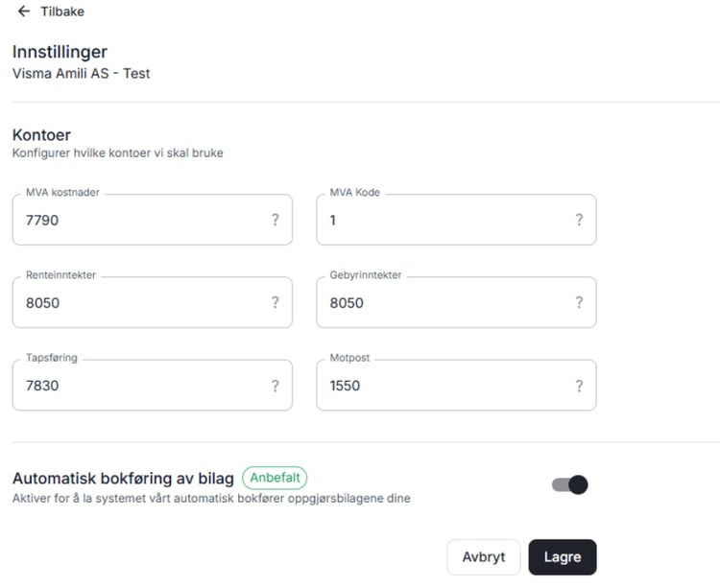Click the Automatisk bokføring av bilag heading

(123, 478)
